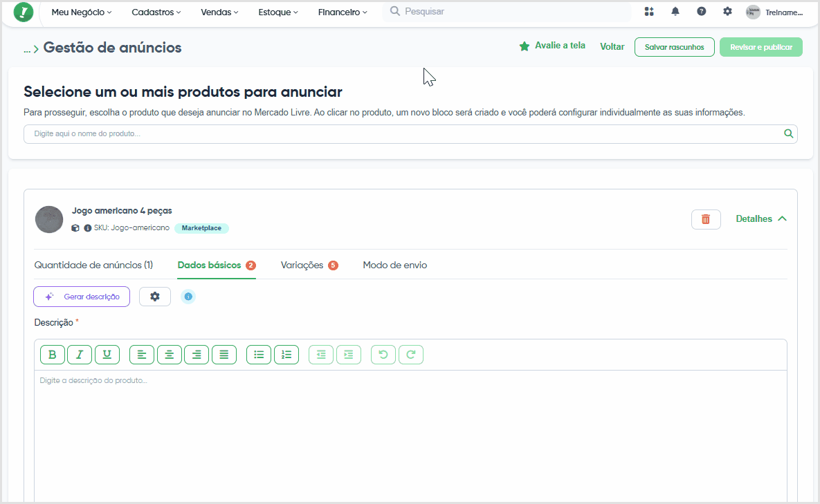The width and height of the screenshot is (820, 504).
Task: Center align description text
Action: pyautogui.click(x=170, y=355)
